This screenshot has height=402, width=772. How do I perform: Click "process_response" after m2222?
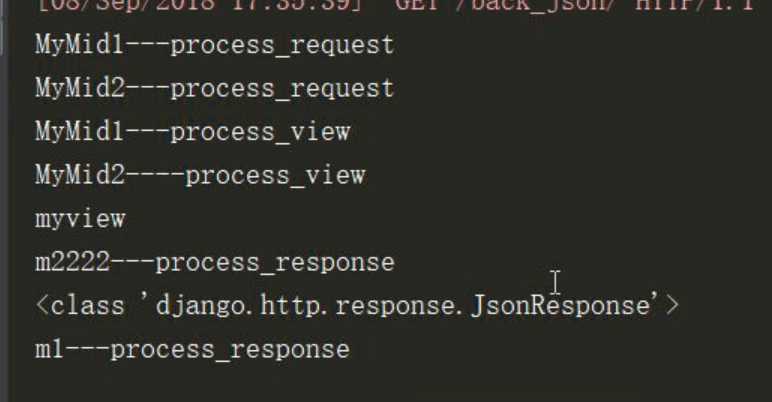[x=275, y=263]
